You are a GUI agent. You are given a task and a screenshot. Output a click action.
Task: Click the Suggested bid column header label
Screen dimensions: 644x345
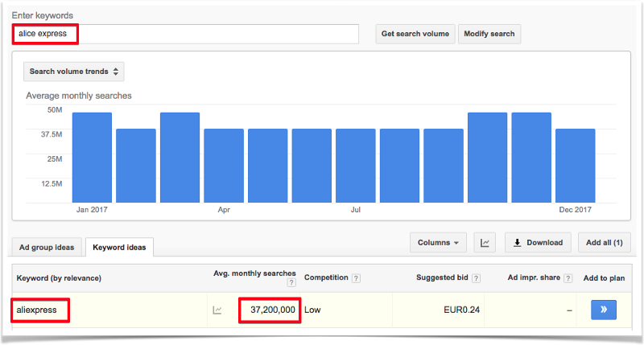tap(442, 277)
